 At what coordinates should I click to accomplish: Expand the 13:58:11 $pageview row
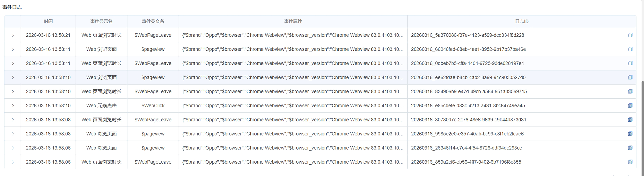tap(13, 49)
